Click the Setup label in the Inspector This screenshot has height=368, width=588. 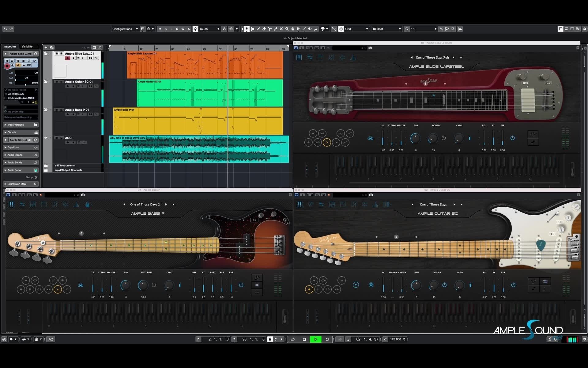pos(29,177)
